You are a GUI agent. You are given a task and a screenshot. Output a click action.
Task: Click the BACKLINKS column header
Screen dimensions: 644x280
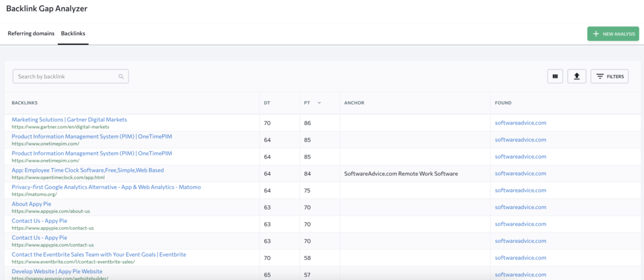[25, 103]
